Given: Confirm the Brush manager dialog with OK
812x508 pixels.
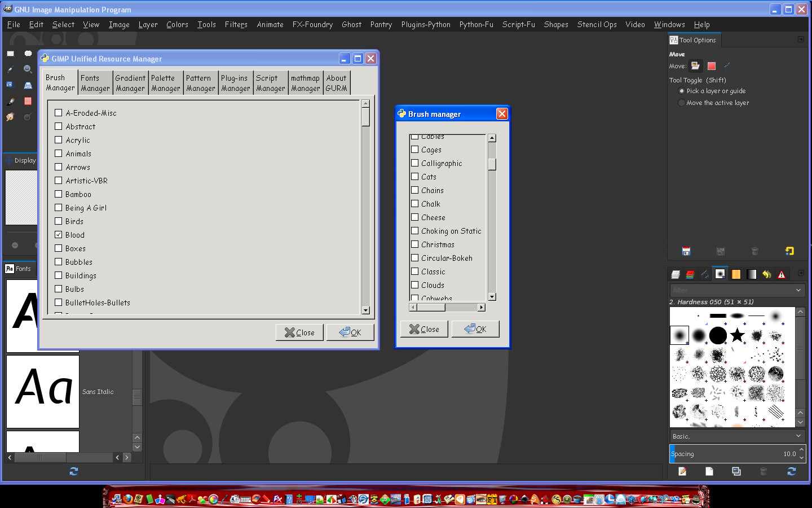Looking at the screenshot, I should pyautogui.click(x=475, y=329).
